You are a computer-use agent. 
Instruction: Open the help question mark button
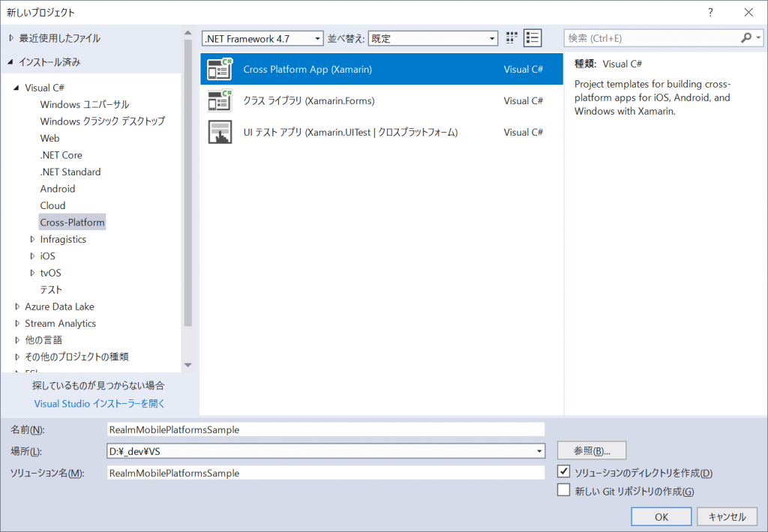point(710,12)
